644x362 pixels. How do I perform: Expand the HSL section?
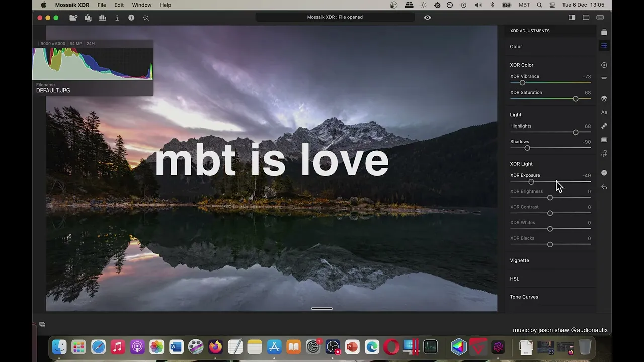coord(515,279)
